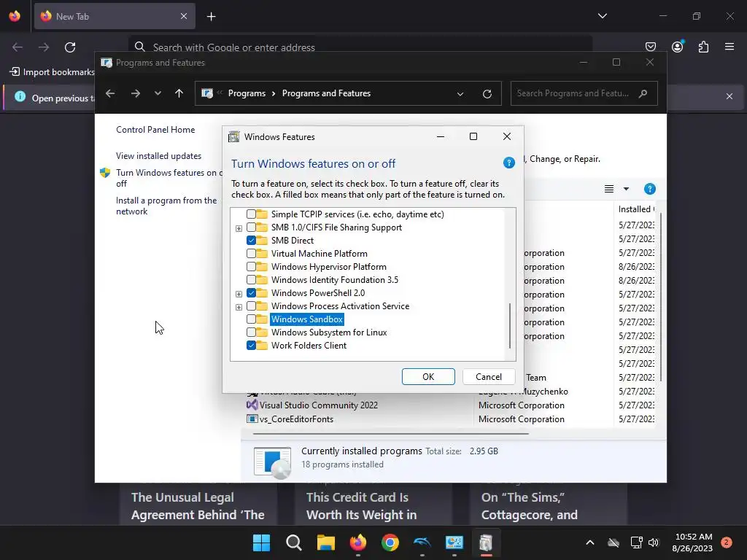
Task: Click the taskbar clock and date
Action: (692, 542)
